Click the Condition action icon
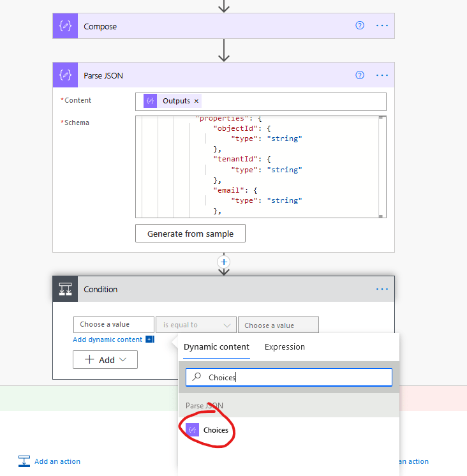The width and height of the screenshot is (467, 476). tap(65, 289)
